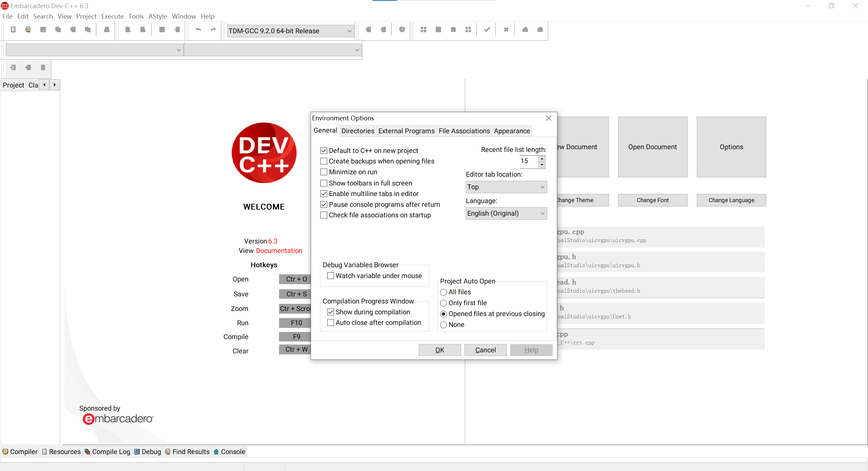Image resolution: width=868 pixels, height=471 pixels.
Task: Increase recent file list length spinner
Action: click(x=542, y=158)
